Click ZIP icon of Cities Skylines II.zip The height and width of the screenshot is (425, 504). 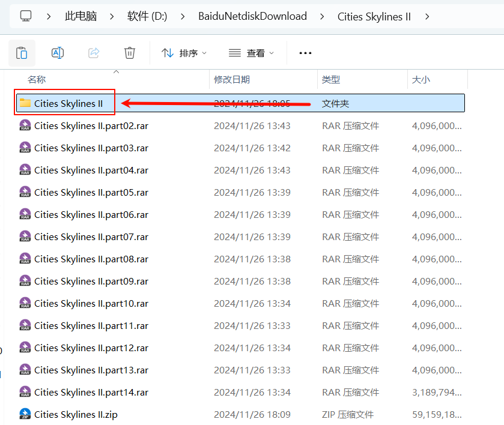click(25, 414)
